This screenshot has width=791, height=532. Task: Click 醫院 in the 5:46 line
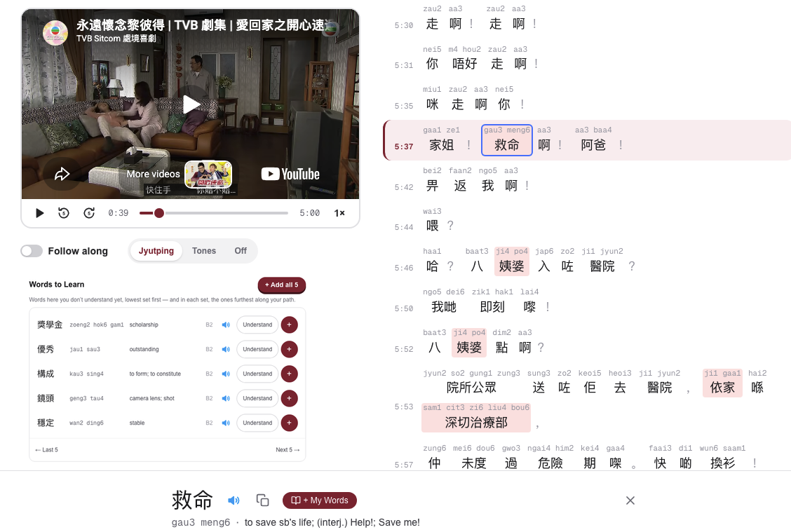click(x=602, y=266)
